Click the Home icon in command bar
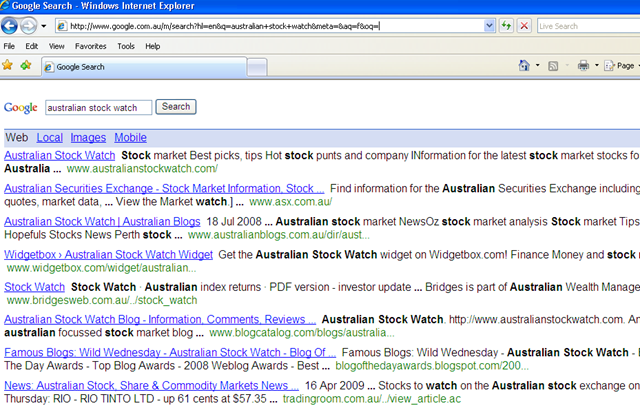 coord(524,65)
